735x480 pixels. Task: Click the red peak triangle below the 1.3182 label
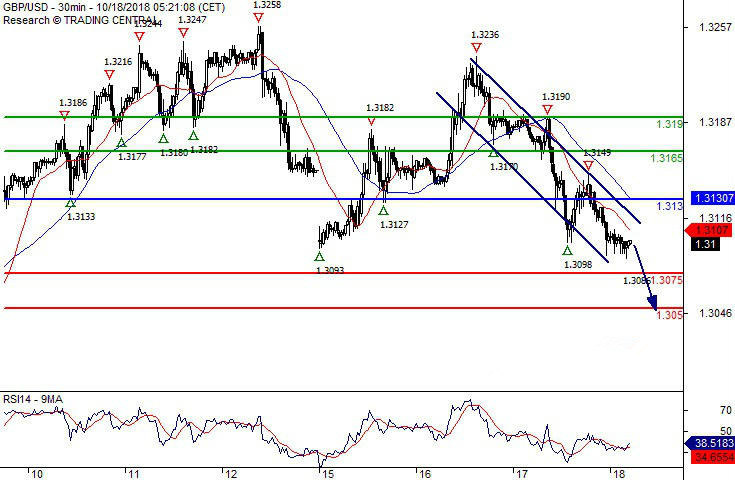[371, 122]
